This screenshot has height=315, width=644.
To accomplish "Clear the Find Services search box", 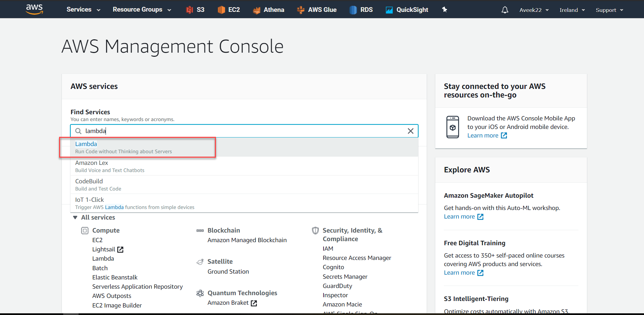I will pyautogui.click(x=411, y=131).
